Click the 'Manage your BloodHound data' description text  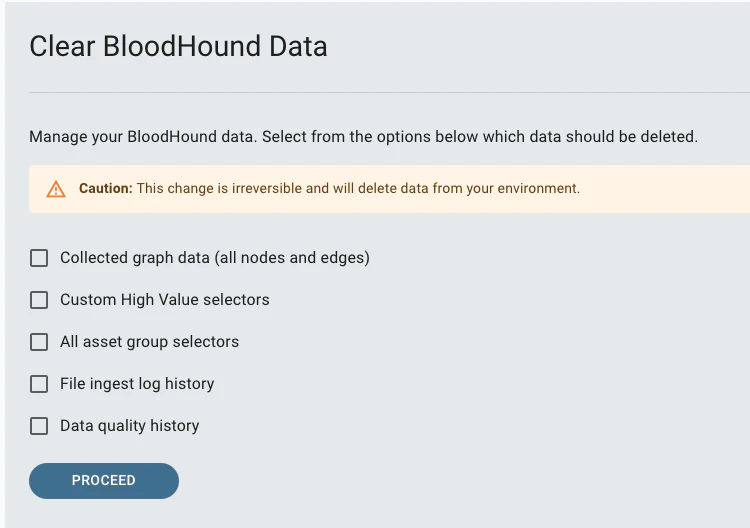point(143,137)
